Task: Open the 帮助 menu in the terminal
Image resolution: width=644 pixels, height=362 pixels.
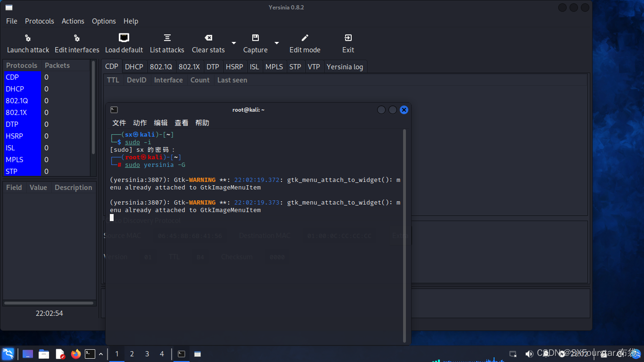Action: (202, 123)
